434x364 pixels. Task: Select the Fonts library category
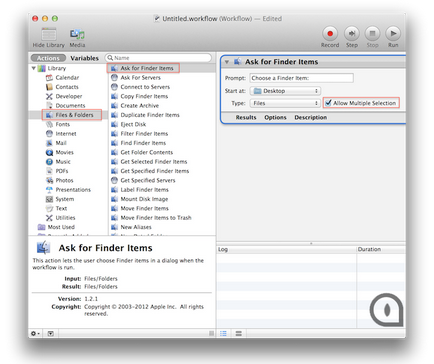pos(62,124)
